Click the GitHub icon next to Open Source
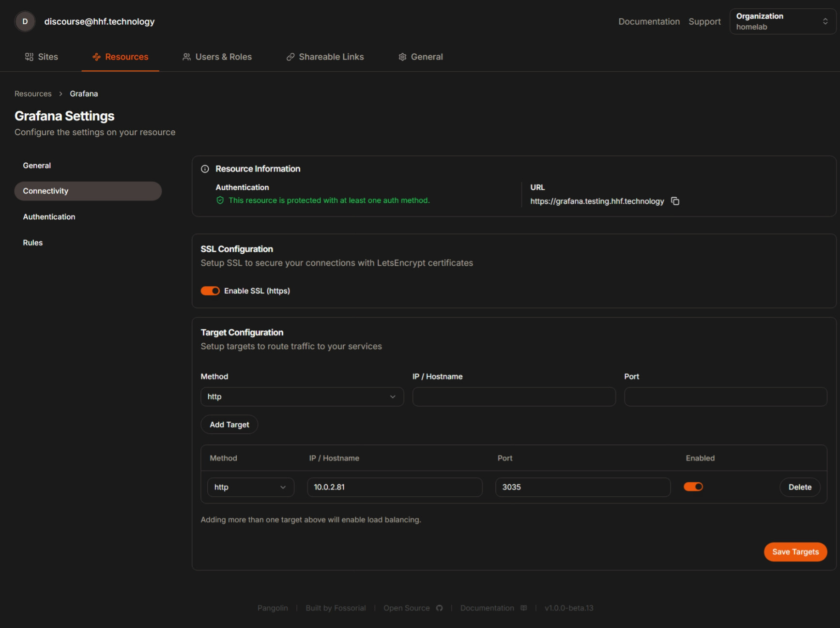The image size is (840, 628). click(439, 608)
